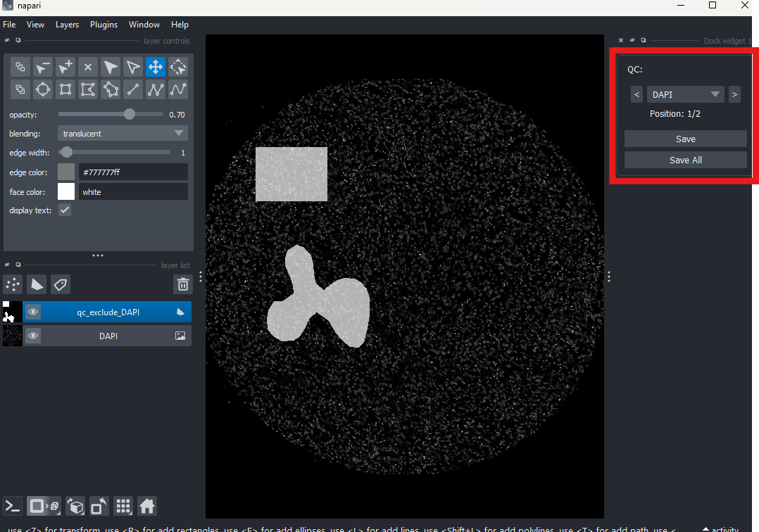
Task: Select the ellipse drawing tool
Action: point(42,89)
